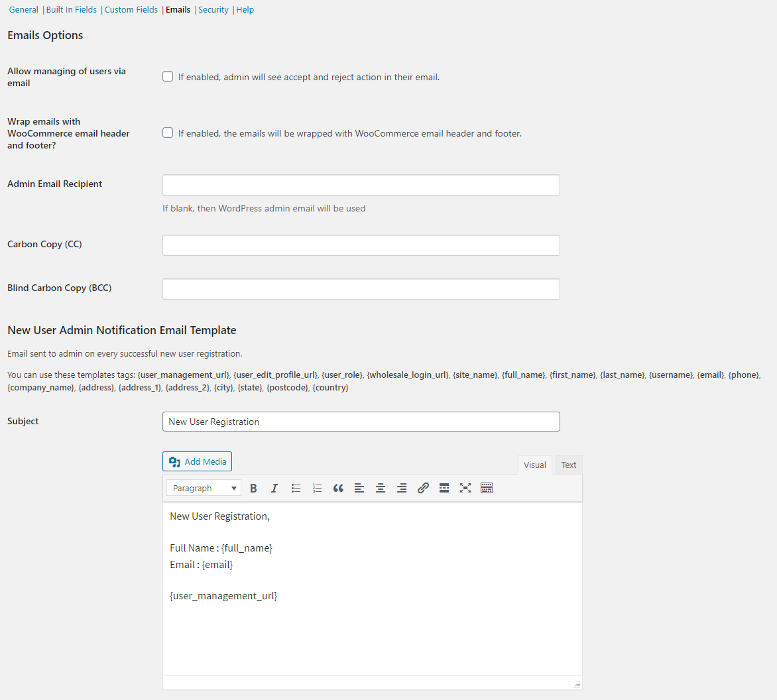
Task: Enable managing of users via email
Action: [168, 76]
